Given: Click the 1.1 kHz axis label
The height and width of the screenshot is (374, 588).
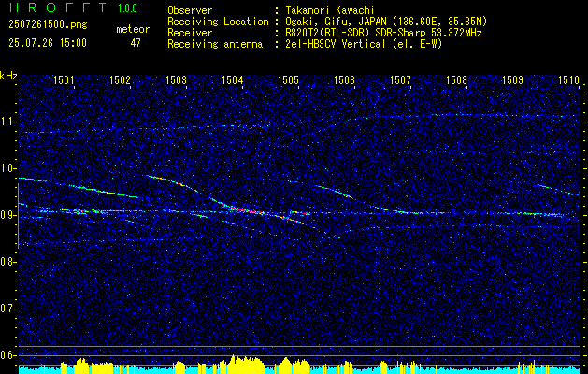Looking at the screenshot, I should pos(7,122).
